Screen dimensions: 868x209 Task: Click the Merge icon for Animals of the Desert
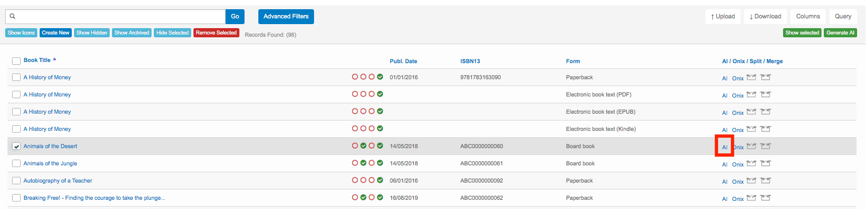point(765,146)
